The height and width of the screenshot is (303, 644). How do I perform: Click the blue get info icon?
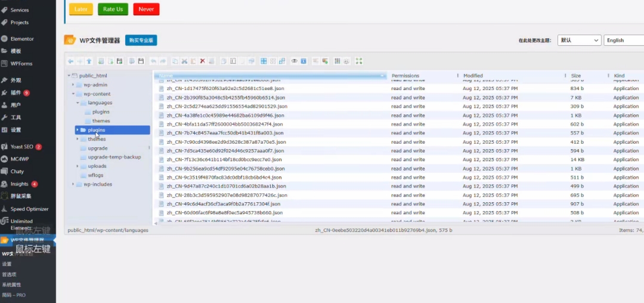(304, 61)
